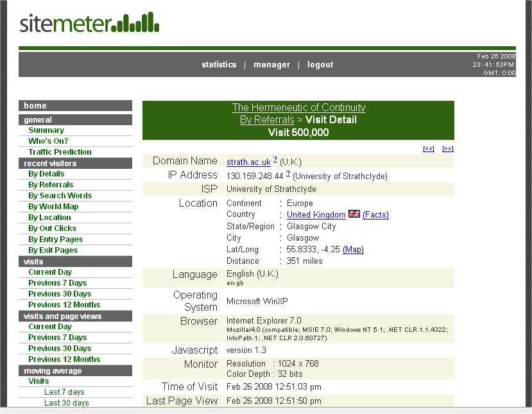This screenshot has width=532, height=414.
Task: Open the statistics menu item
Action: [x=219, y=64]
